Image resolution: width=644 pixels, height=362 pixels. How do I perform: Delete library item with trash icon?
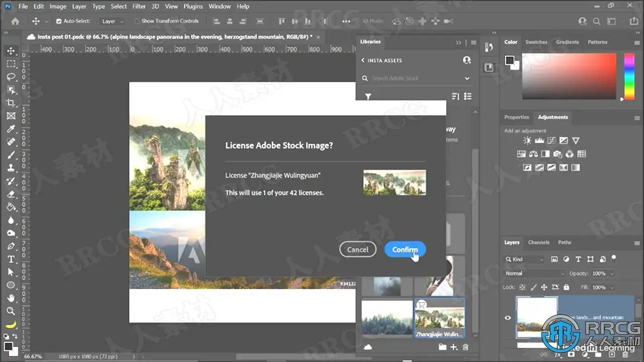[x=465, y=347]
